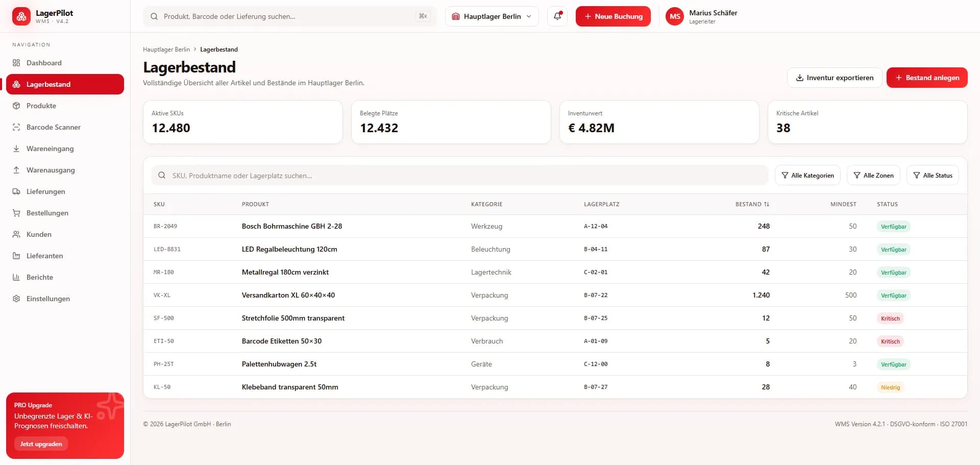Click Verfügbar badge for Bosch Bohrmaschine

point(894,226)
